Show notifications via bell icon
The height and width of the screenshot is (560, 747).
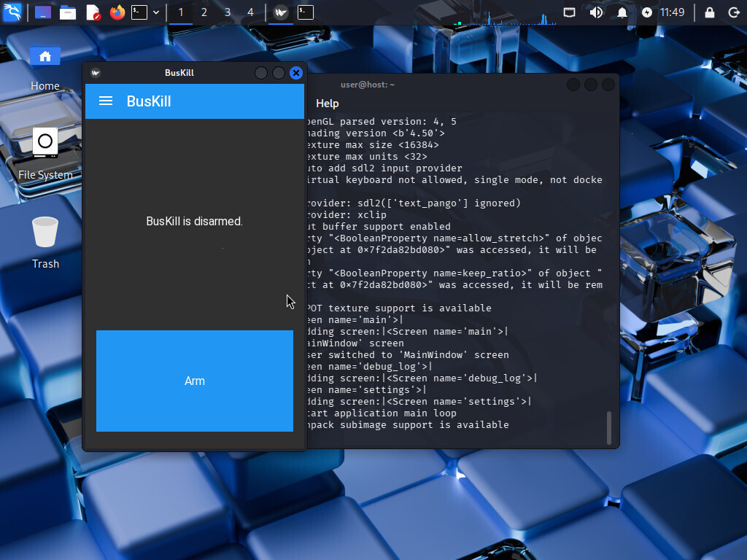click(x=622, y=12)
